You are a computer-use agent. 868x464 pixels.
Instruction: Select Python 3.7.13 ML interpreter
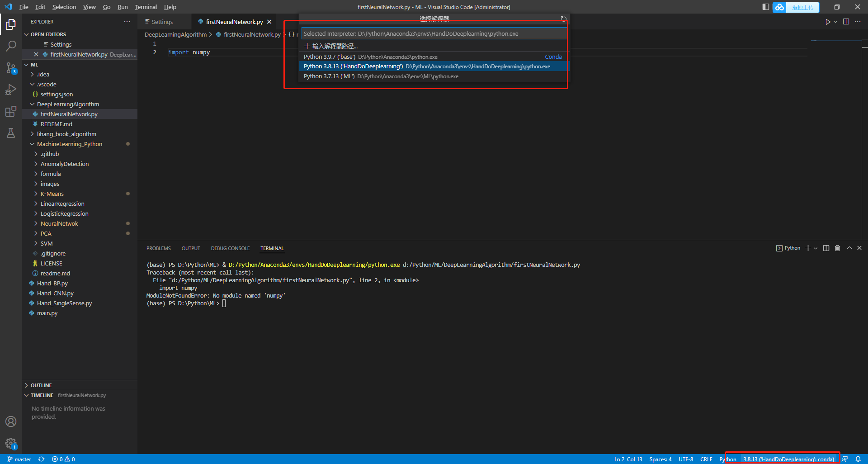[434, 76]
